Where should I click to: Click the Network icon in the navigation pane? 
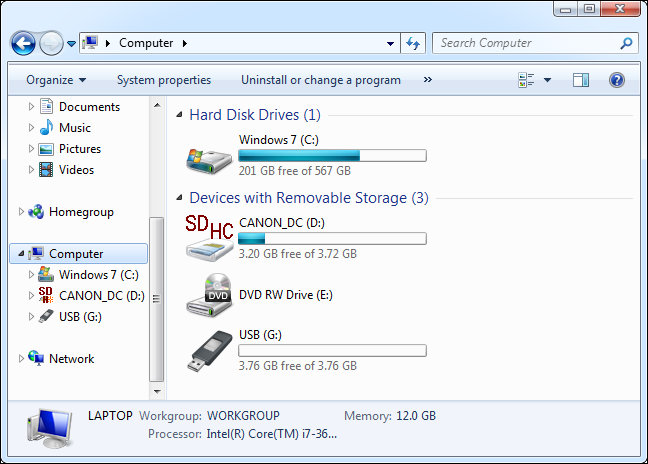click(36, 358)
